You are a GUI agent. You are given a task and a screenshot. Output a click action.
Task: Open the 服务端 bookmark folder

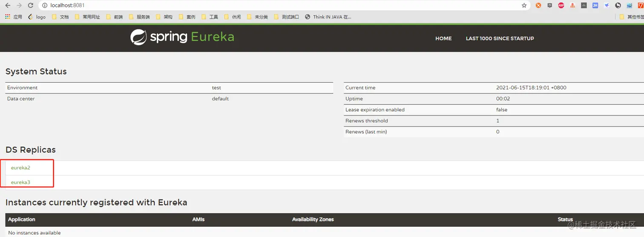click(x=139, y=17)
